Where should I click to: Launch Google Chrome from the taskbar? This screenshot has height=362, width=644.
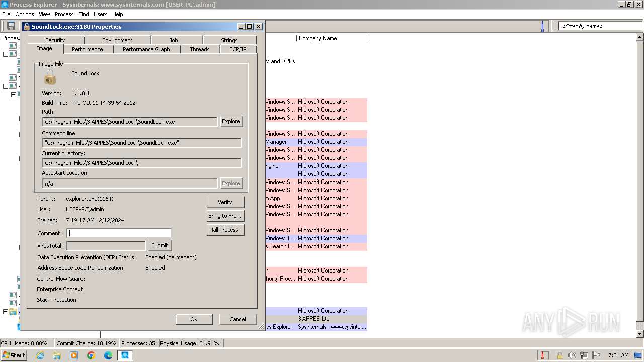[x=91, y=355]
